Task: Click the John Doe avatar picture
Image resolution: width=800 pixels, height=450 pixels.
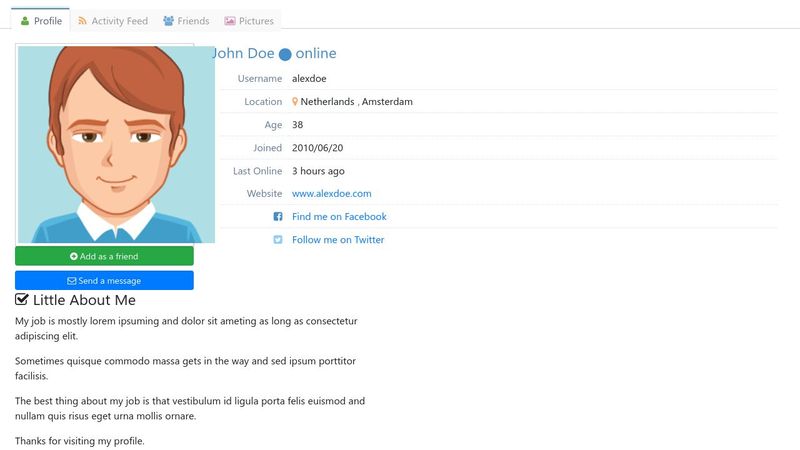Action: [116, 144]
